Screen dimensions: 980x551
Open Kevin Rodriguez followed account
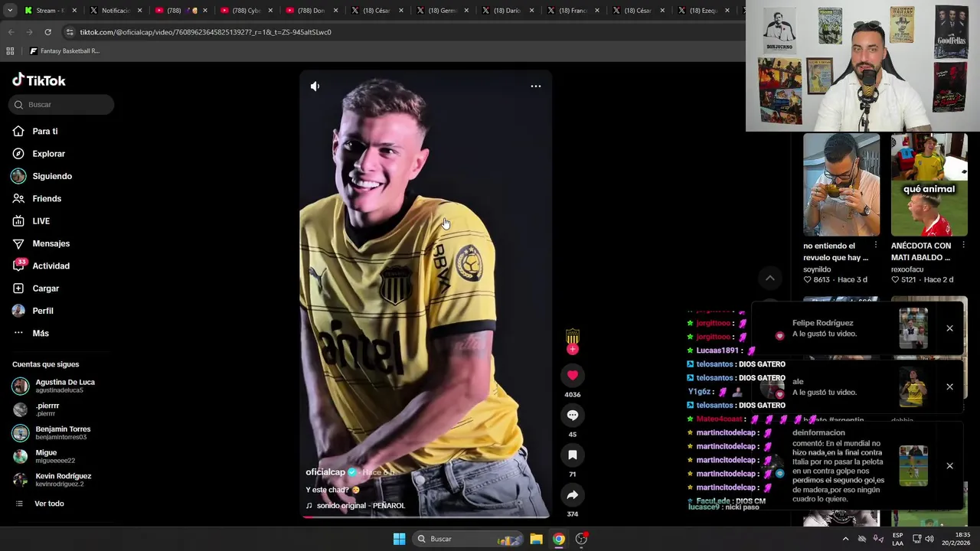(x=51, y=480)
